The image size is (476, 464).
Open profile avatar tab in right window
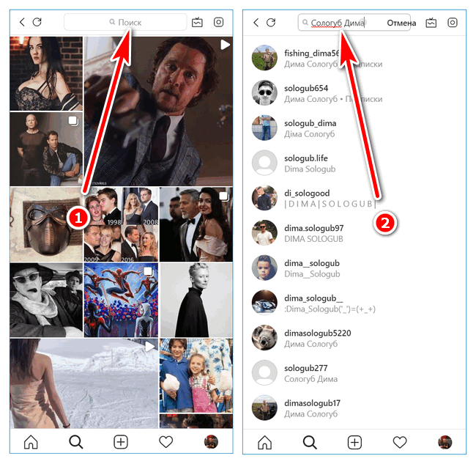point(445,442)
